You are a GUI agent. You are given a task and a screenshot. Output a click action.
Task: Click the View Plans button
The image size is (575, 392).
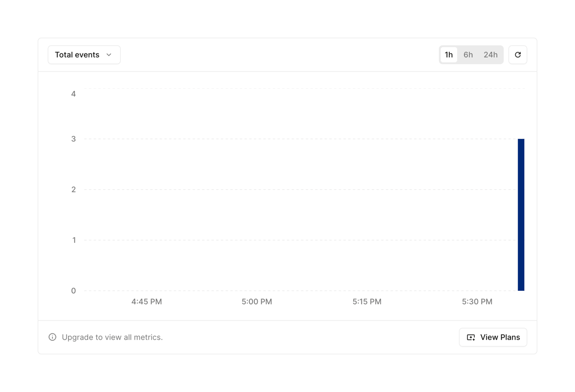point(493,337)
